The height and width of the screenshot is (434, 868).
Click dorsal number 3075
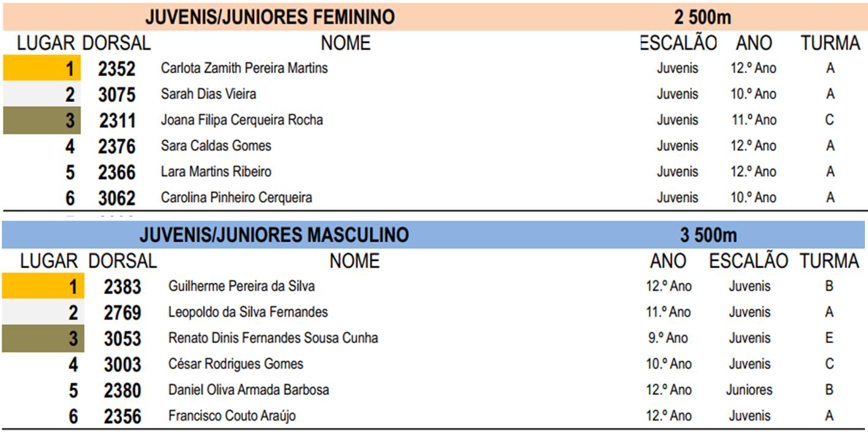tap(117, 95)
